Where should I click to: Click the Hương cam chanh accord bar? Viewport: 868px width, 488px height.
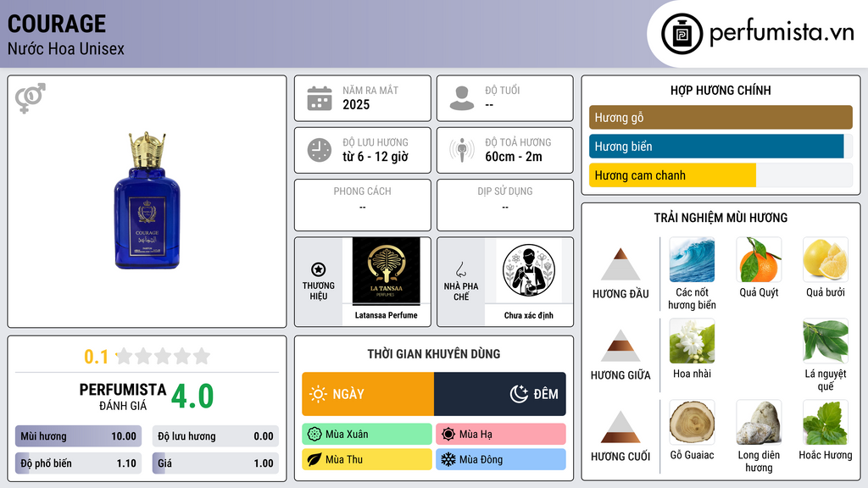(721, 175)
